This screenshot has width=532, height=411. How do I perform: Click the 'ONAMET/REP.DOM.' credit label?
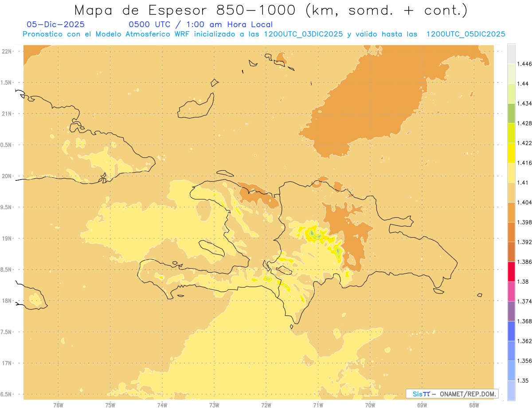(x=469, y=394)
